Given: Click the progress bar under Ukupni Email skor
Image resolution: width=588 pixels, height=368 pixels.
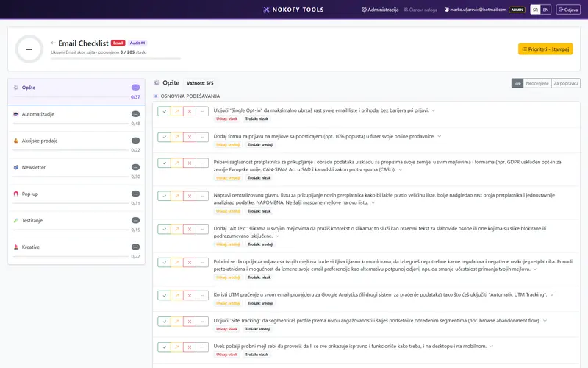Looking at the screenshot, I should click(x=116, y=59).
